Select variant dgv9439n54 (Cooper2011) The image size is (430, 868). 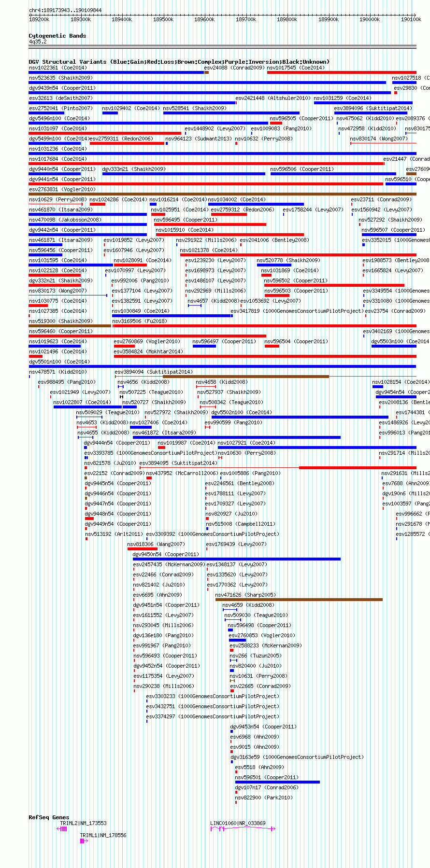[62, 88]
